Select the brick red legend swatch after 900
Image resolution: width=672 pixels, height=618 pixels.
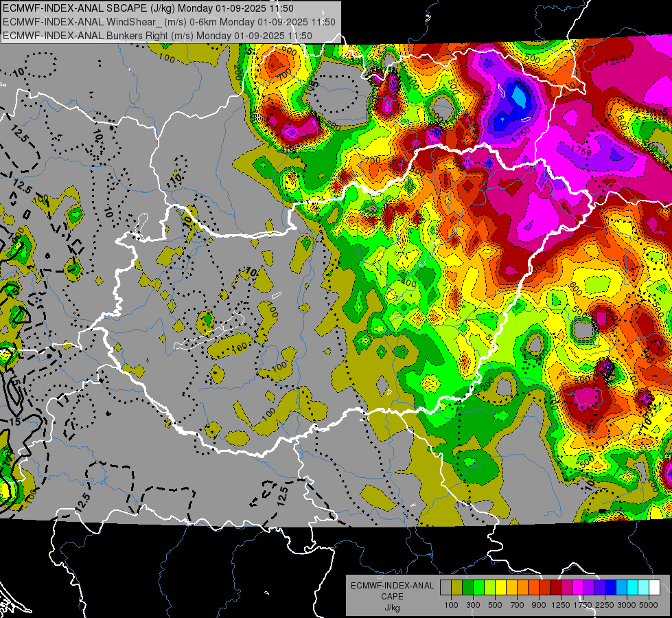(545, 587)
